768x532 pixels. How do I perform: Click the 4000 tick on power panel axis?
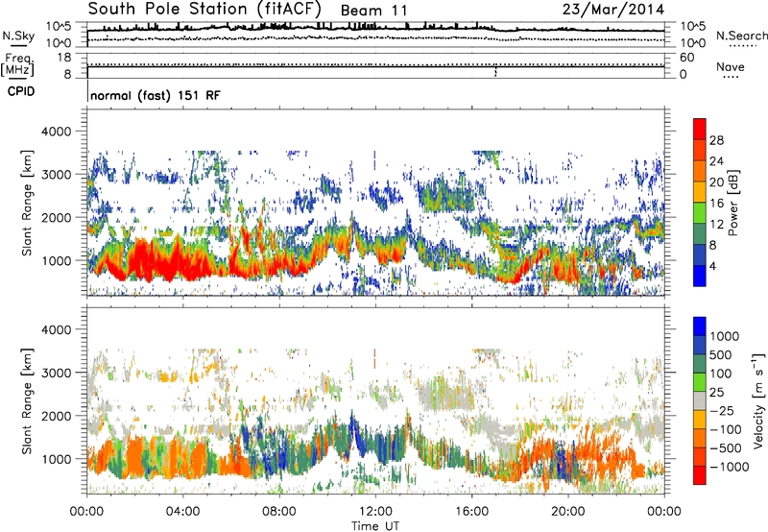56,132
